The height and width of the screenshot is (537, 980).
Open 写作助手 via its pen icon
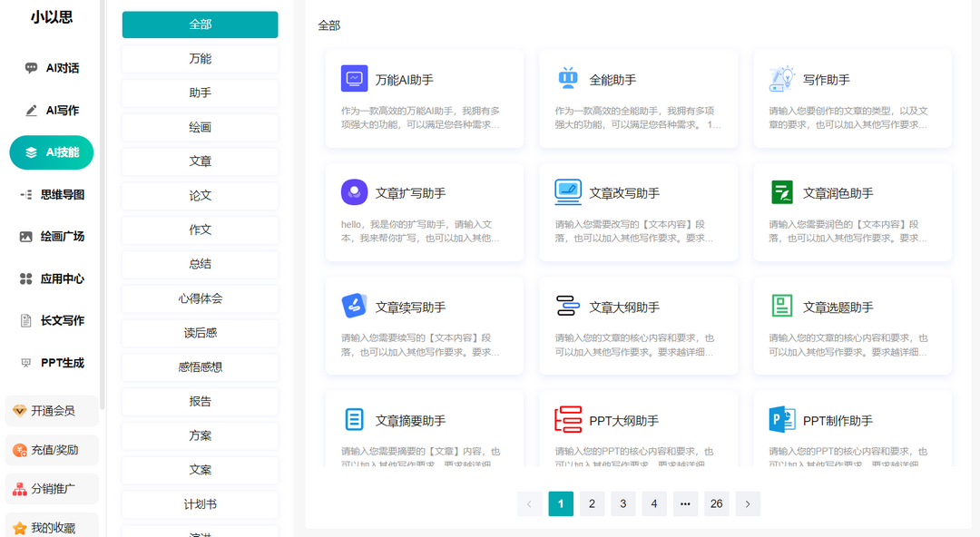pos(781,79)
